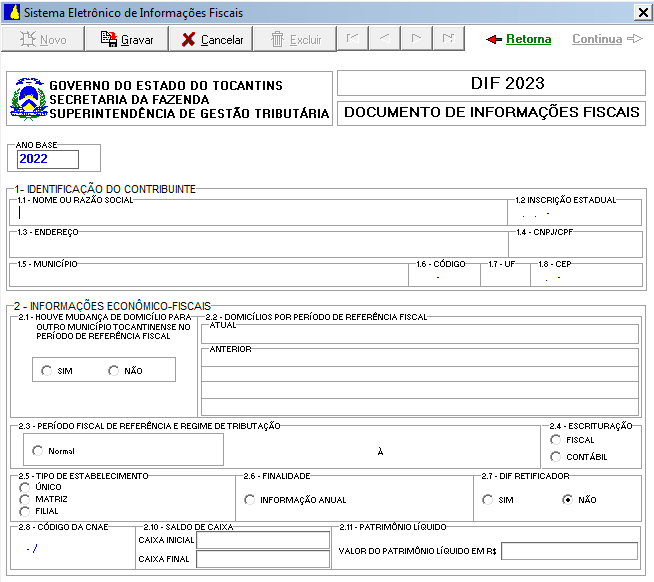Click the 1.7 UF field
The width and height of the screenshot is (654, 582).
[505, 277]
